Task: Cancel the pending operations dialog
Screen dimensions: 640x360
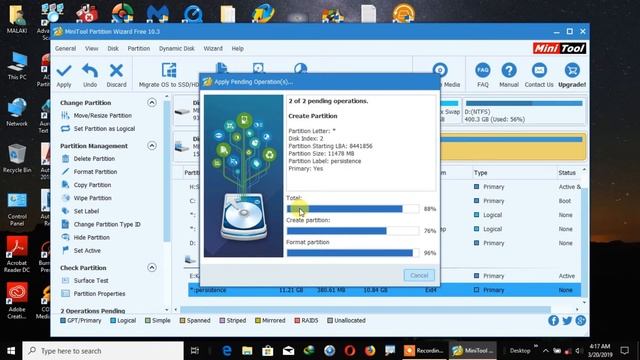Action: pos(419,275)
